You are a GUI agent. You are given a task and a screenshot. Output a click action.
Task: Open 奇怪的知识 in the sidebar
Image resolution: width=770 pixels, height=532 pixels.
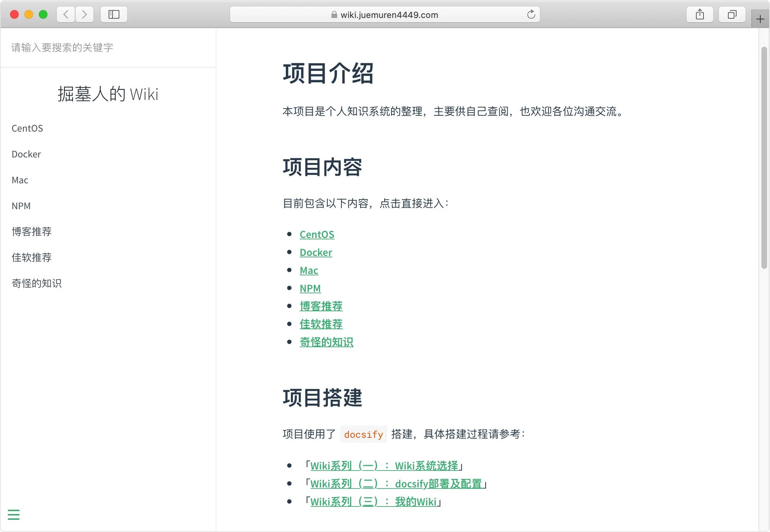tap(37, 283)
